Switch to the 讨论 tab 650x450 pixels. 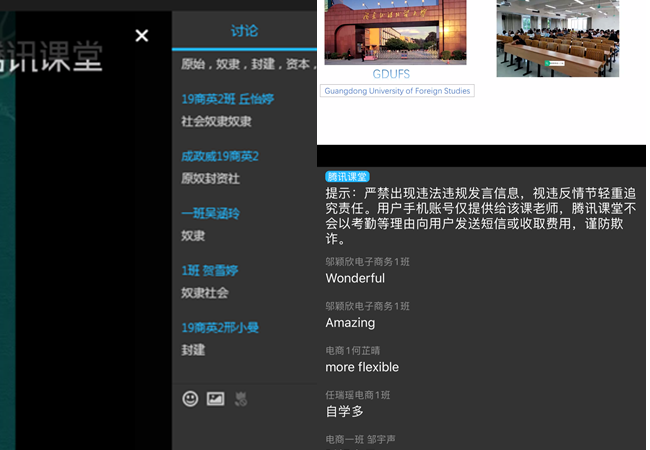(244, 31)
